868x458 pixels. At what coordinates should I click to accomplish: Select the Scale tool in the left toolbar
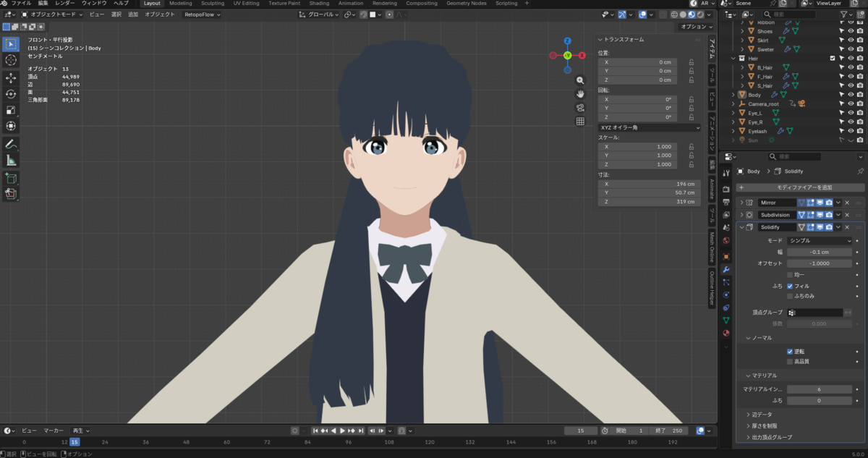tap(11, 110)
